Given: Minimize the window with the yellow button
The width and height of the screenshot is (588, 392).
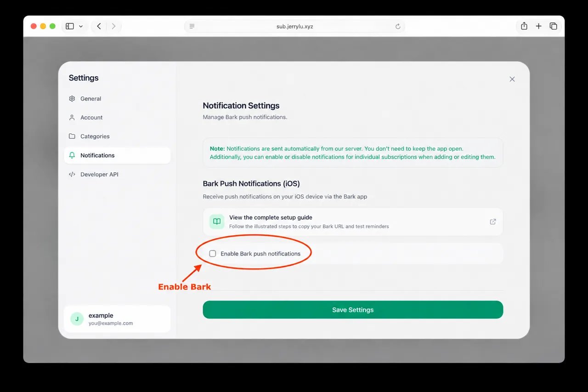Looking at the screenshot, I should click(x=43, y=26).
